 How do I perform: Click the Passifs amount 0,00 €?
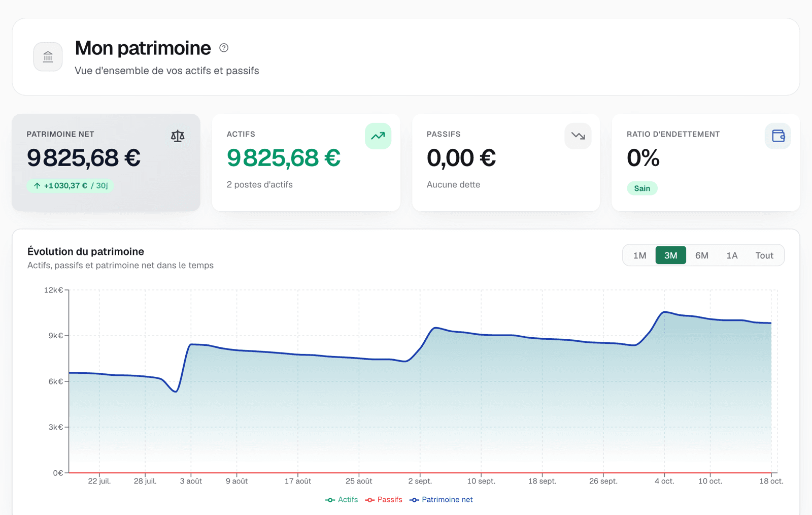[461, 158]
